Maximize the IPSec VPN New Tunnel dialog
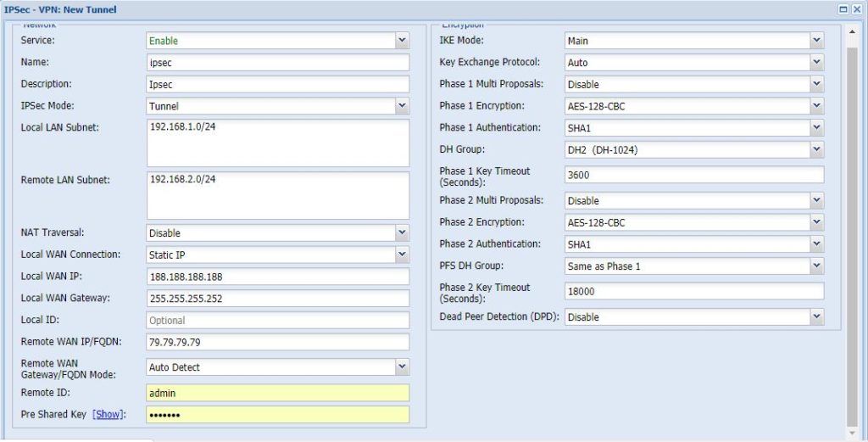The width and height of the screenshot is (868, 442). 843,9
